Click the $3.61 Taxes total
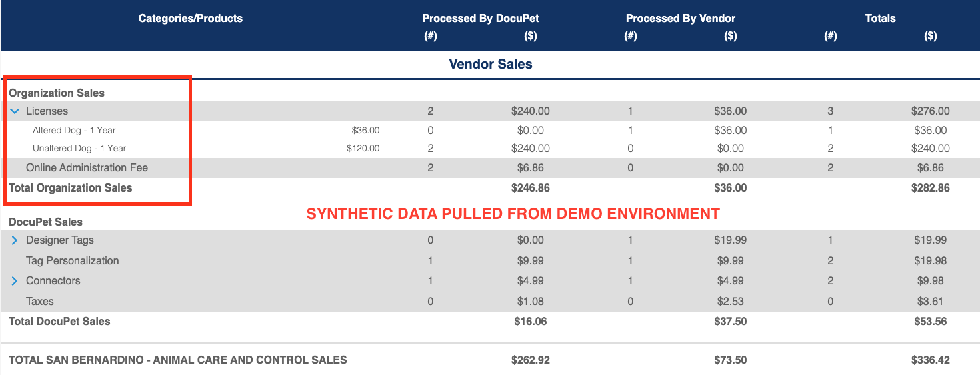Viewport: 980px width, 375px height. pos(931,302)
